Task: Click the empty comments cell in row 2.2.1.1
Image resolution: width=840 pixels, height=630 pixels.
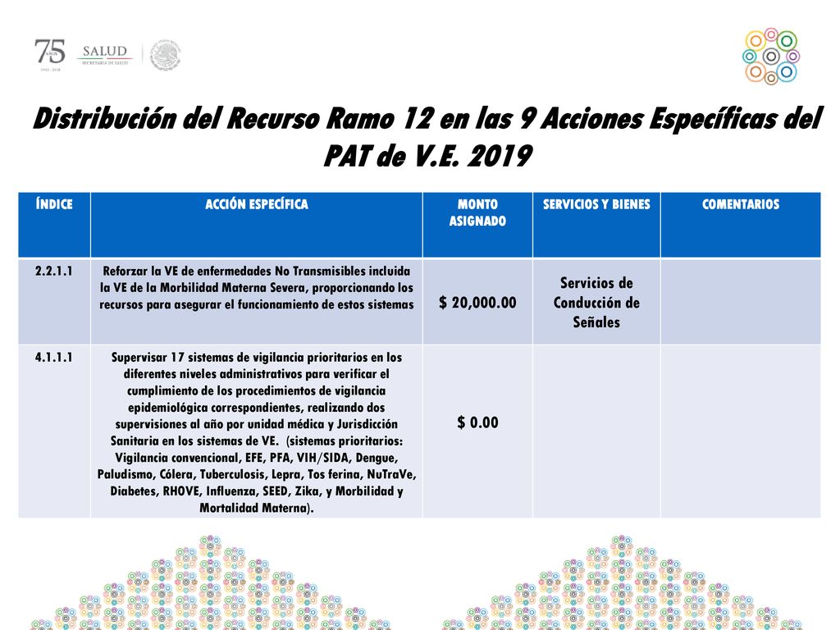Action: click(x=741, y=302)
